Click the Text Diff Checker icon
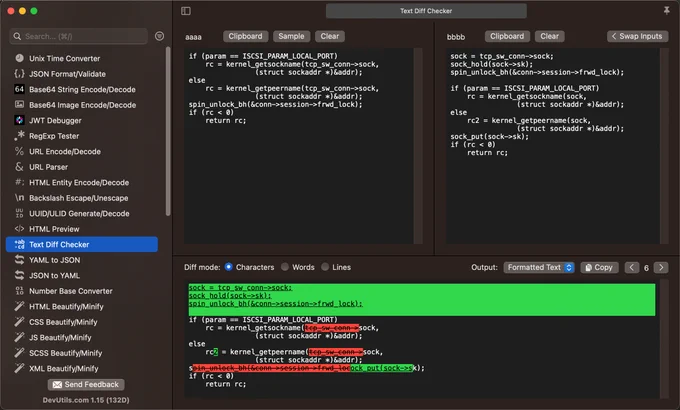The image size is (680, 410). pyautogui.click(x=19, y=244)
